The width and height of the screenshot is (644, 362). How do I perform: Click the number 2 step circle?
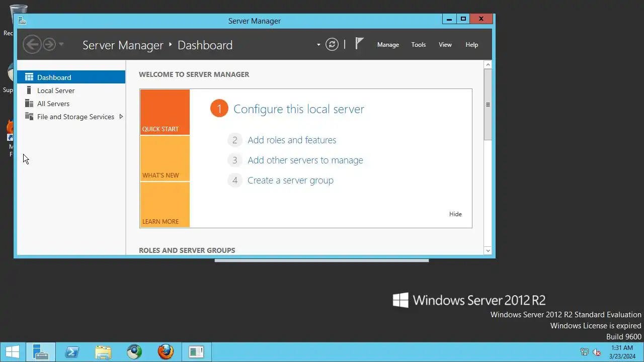point(234,140)
